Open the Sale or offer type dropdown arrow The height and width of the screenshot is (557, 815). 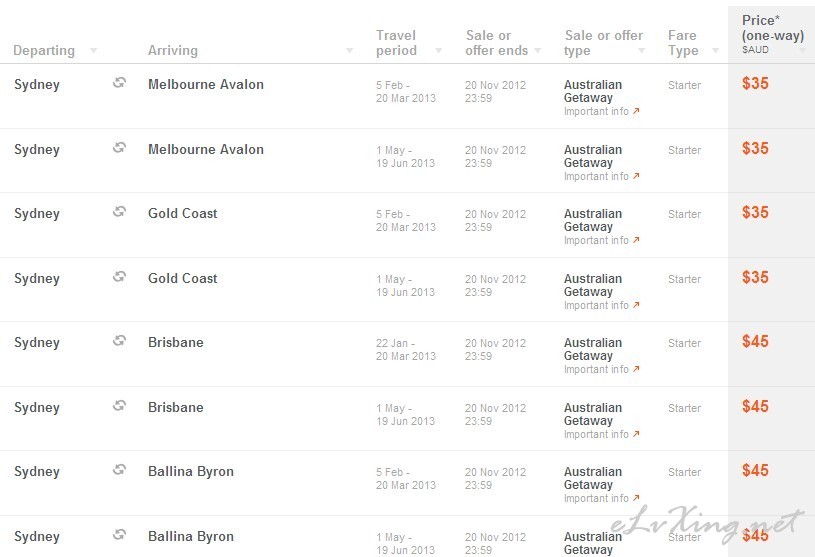coord(641,50)
